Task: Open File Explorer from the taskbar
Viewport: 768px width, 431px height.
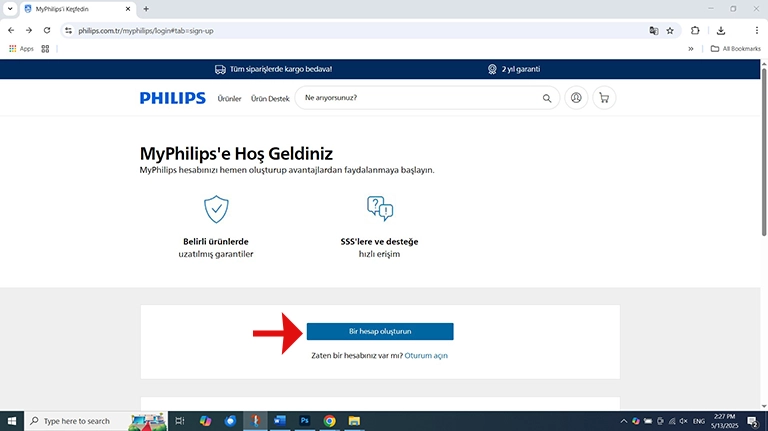Action: (x=354, y=421)
